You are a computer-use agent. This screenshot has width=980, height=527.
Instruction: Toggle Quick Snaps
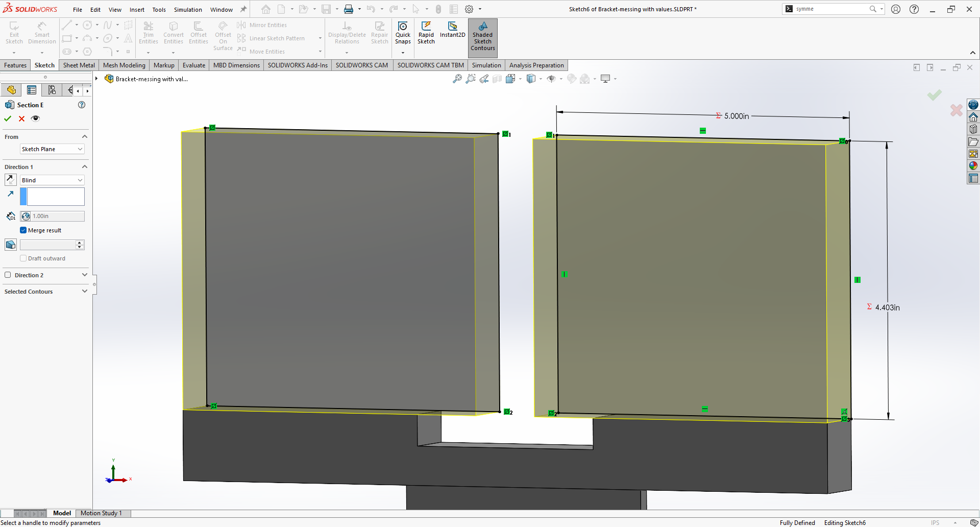click(x=403, y=33)
